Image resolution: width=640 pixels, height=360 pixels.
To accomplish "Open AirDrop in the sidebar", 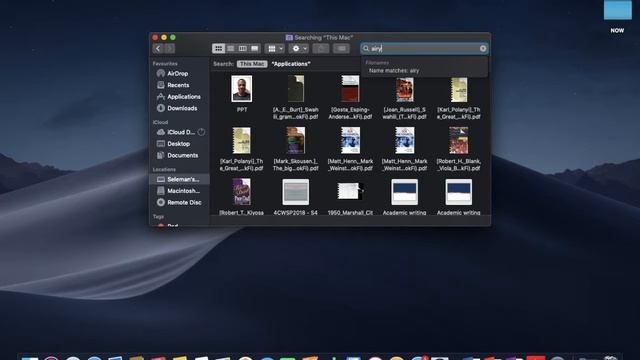I will coord(179,73).
